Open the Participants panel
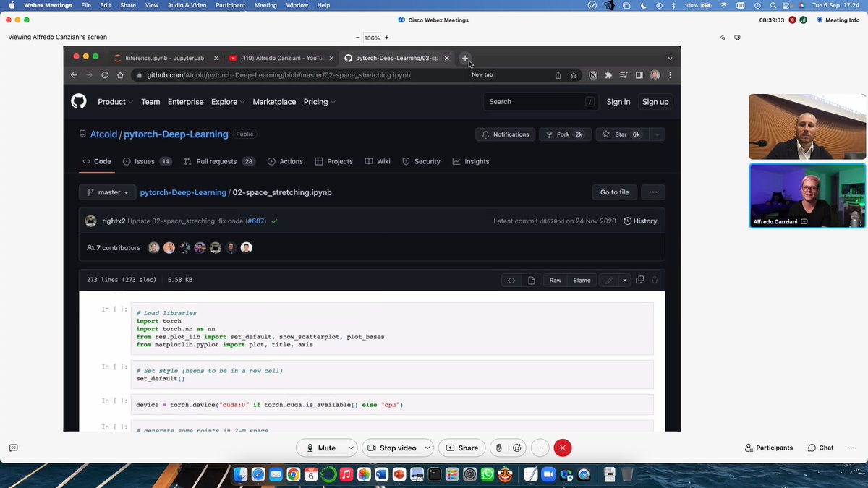Image resolution: width=868 pixels, height=488 pixels. [769, 448]
